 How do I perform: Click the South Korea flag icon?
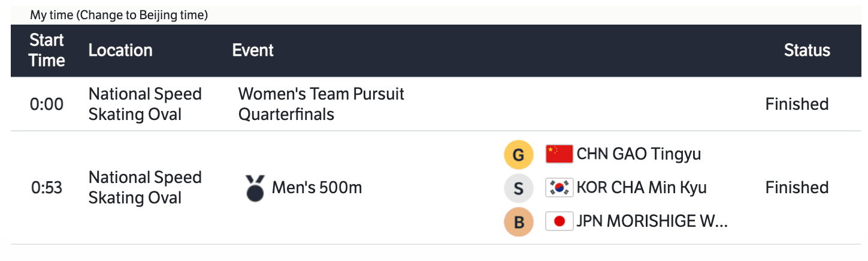(559, 188)
